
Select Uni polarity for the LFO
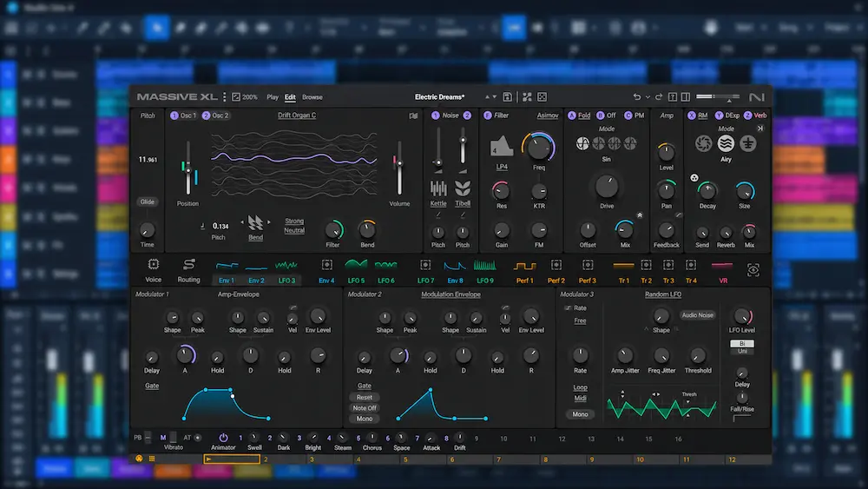pos(742,351)
